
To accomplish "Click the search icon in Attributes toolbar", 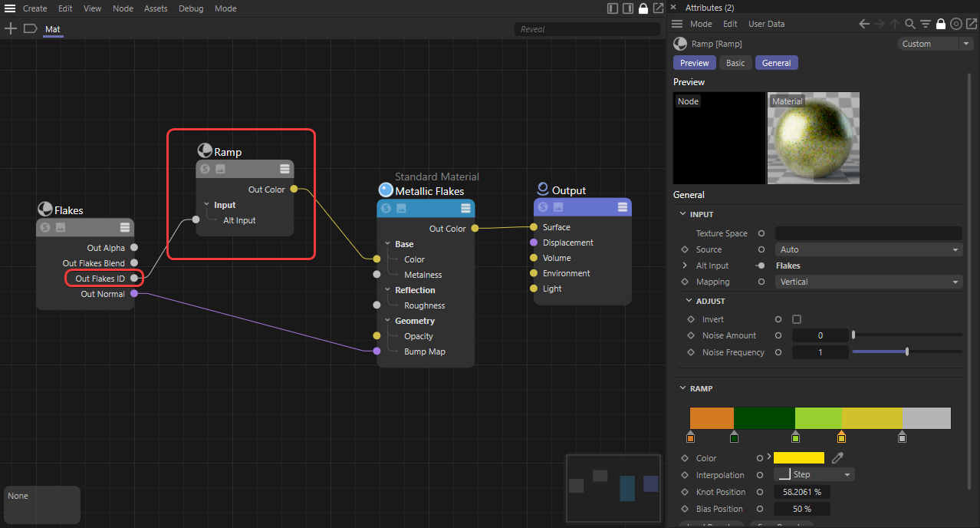I will coord(910,24).
